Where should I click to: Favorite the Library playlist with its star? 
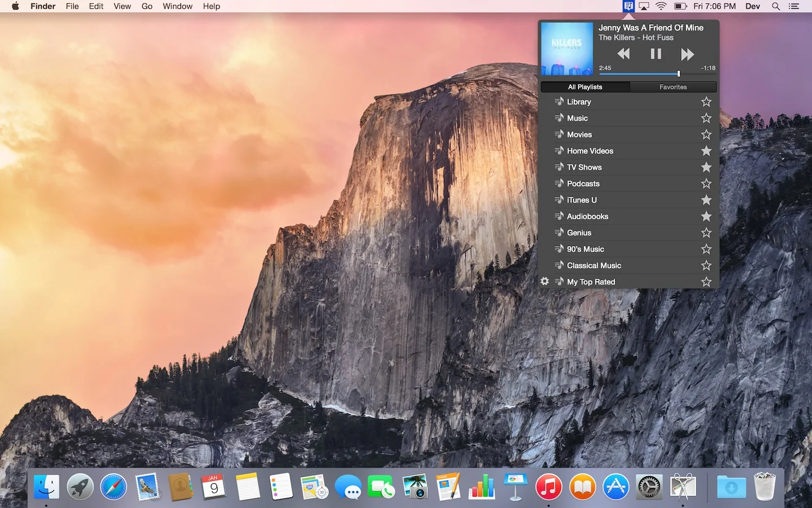tap(706, 102)
